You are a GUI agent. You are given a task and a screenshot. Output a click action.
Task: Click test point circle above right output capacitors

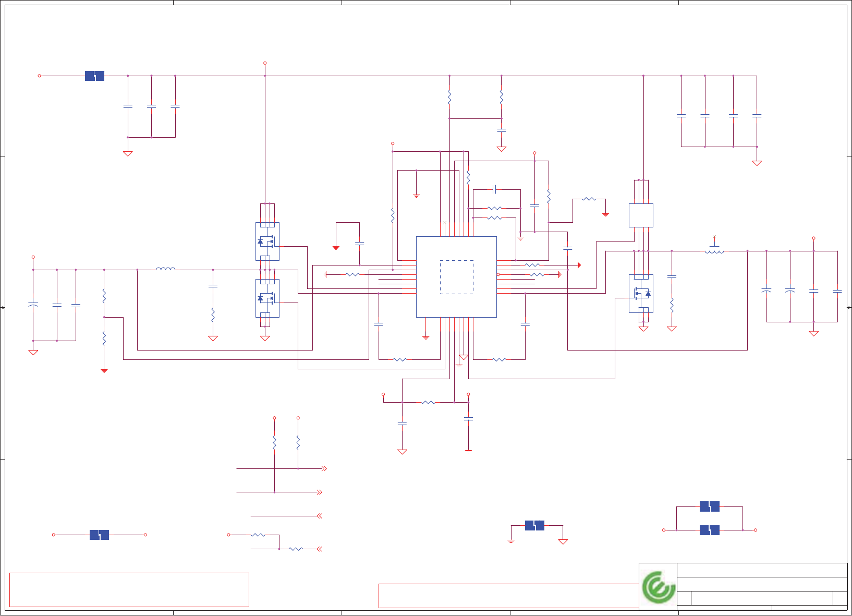tap(813, 238)
